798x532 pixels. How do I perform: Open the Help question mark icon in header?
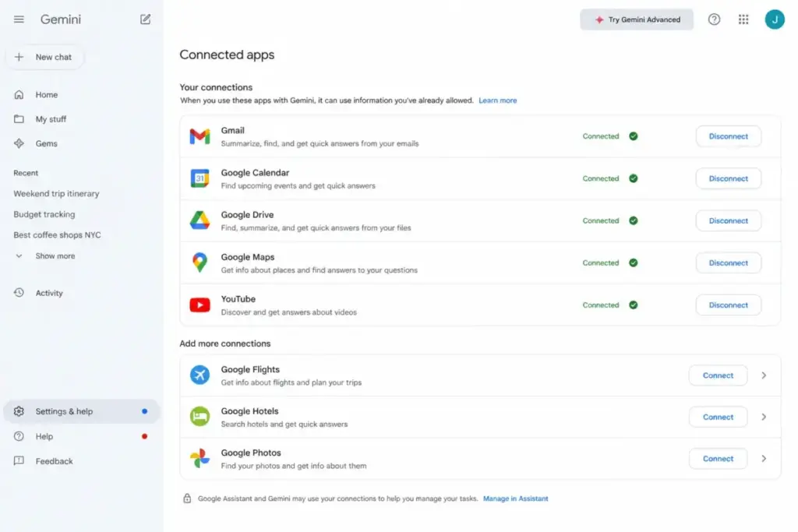tap(714, 19)
